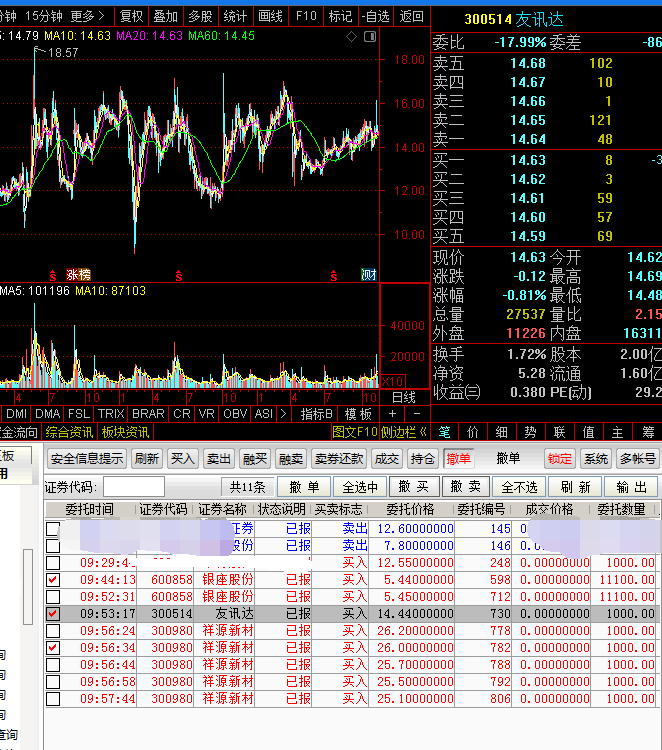
Task: Click 标记 mark option
Action: (x=341, y=17)
